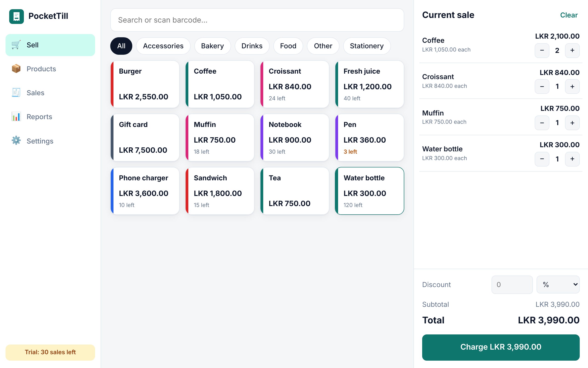Click the bar chart icon beside Reports
The height and width of the screenshot is (368, 588).
click(16, 117)
